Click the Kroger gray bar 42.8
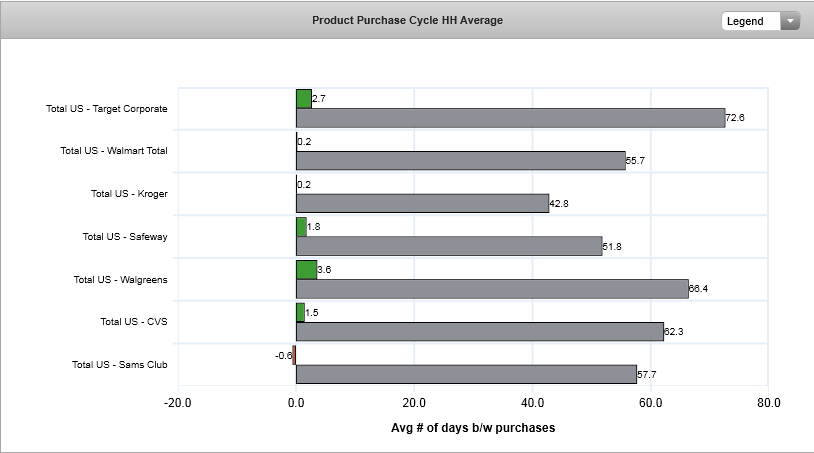Image resolution: width=814 pixels, height=453 pixels. coord(422,203)
